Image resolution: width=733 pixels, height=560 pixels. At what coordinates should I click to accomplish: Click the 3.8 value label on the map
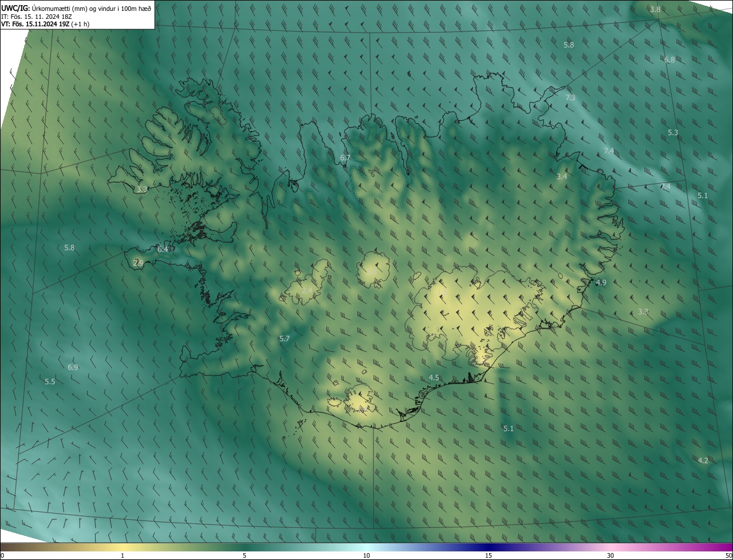click(656, 9)
